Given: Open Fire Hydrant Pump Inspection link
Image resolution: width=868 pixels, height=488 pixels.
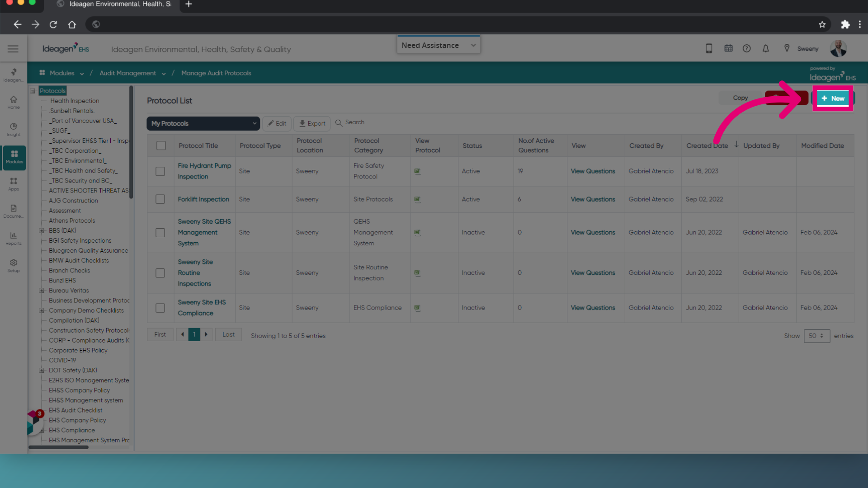Looking at the screenshot, I should 204,171.
